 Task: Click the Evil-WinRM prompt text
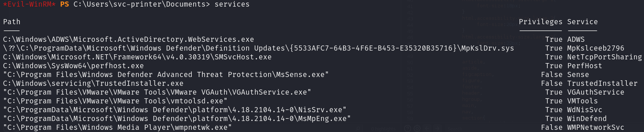(29, 4)
